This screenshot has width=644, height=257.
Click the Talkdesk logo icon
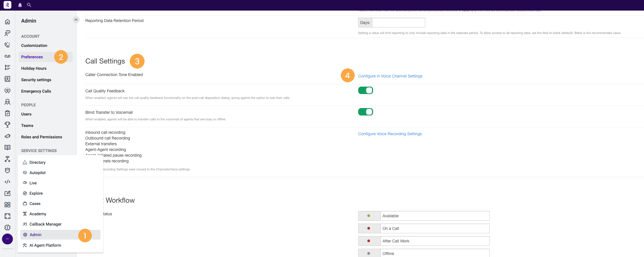click(x=7, y=5)
